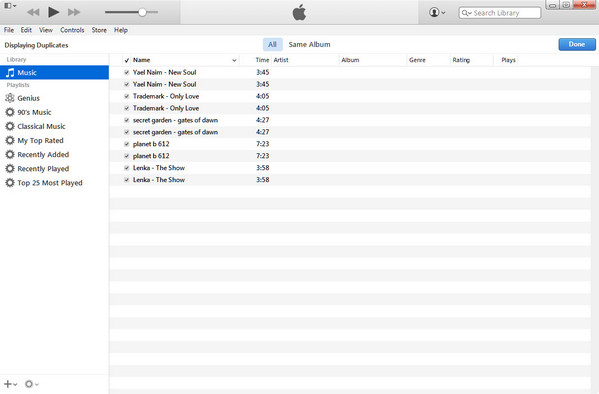
Task: Sort by the Rating column header
Action: (461, 60)
